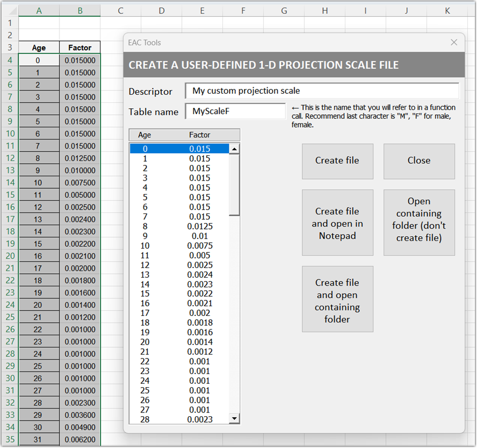
Task: Click cell B35 with value 0.006200
Action: click(80, 439)
